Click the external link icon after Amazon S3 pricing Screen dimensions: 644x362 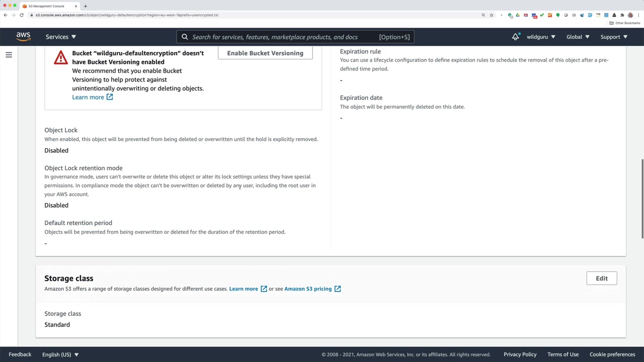pos(338,289)
